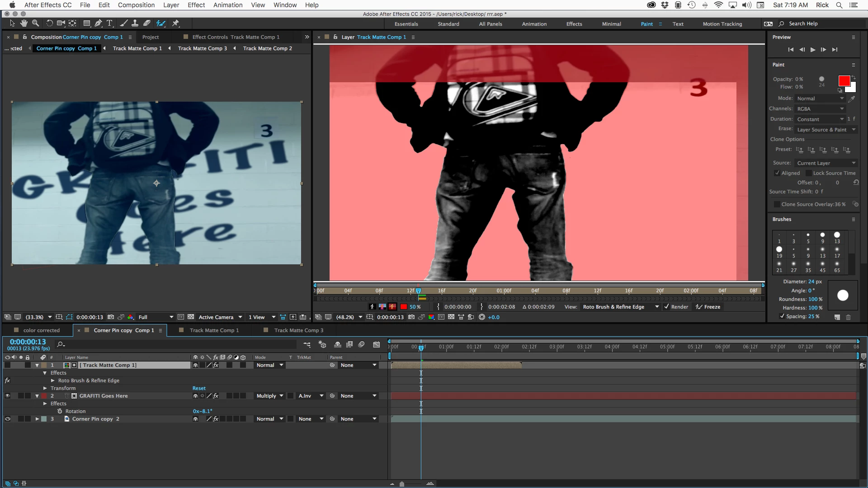
Task: Open the Multiply blending mode dropdown
Action: click(x=270, y=396)
